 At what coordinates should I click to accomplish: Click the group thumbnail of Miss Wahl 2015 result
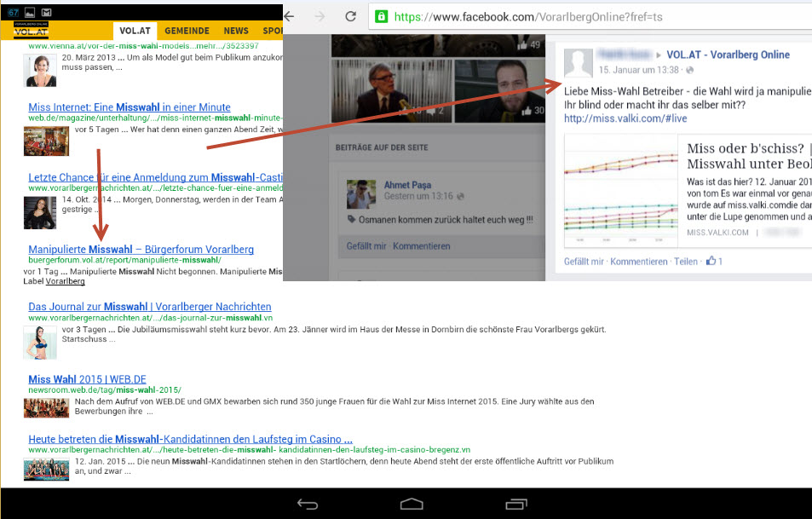pos(46,407)
